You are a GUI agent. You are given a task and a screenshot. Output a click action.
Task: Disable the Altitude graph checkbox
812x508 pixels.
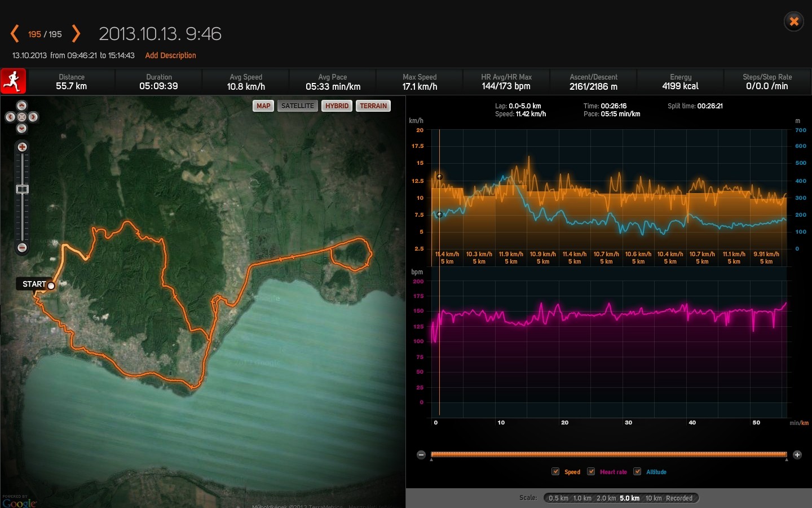pyautogui.click(x=637, y=471)
